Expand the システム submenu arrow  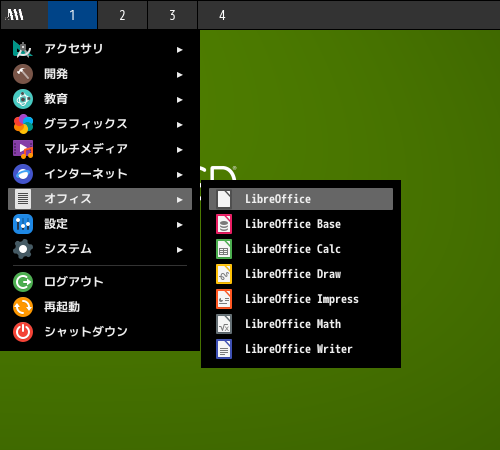pyautogui.click(x=180, y=250)
